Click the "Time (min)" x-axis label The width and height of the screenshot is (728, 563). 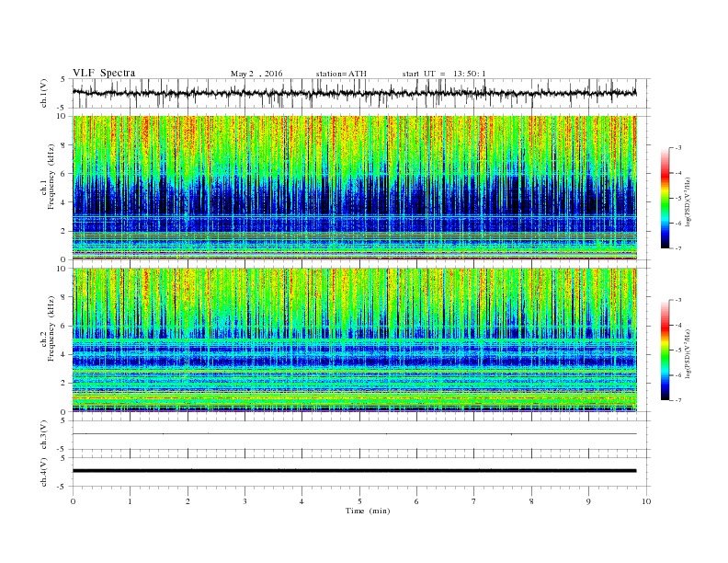pos(368,511)
